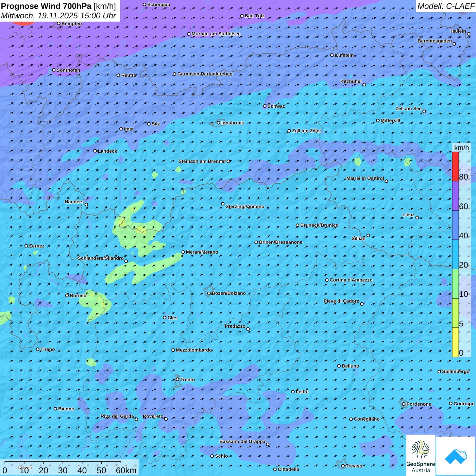The height and width of the screenshot is (476, 476).
Task: Click the 'Mittwoch, 19.11.2025 15:00 Uhr' date line
Action: click(x=58, y=16)
